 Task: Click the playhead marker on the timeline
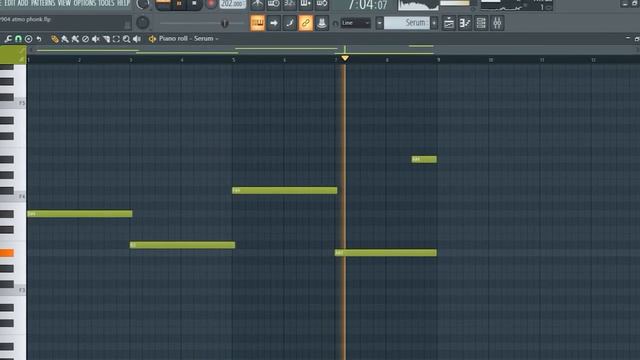click(345, 58)
